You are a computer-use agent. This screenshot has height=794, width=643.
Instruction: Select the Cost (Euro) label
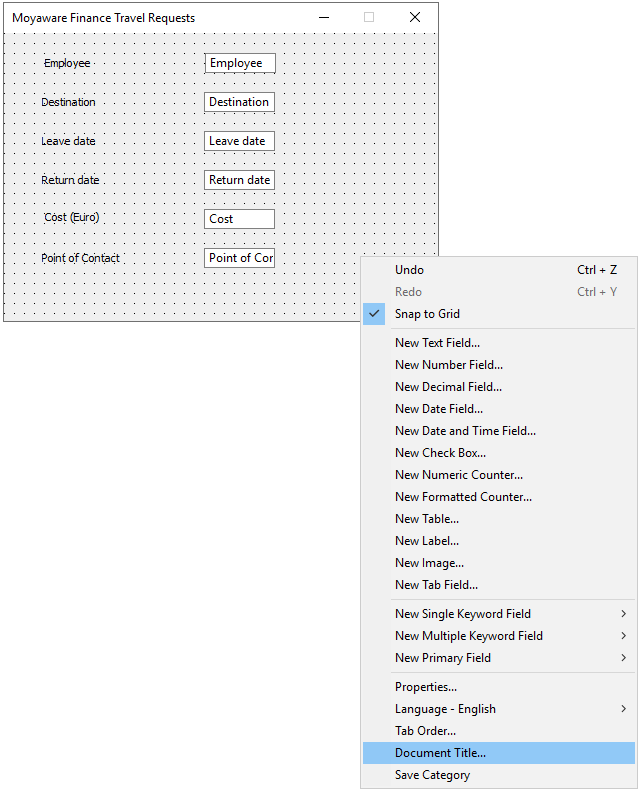point(72,218)
